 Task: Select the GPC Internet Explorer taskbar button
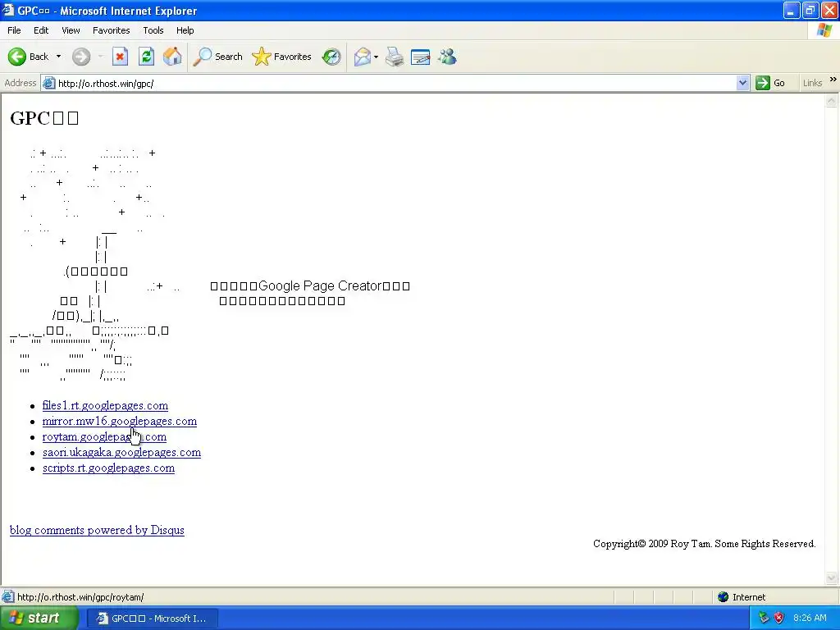151,619
